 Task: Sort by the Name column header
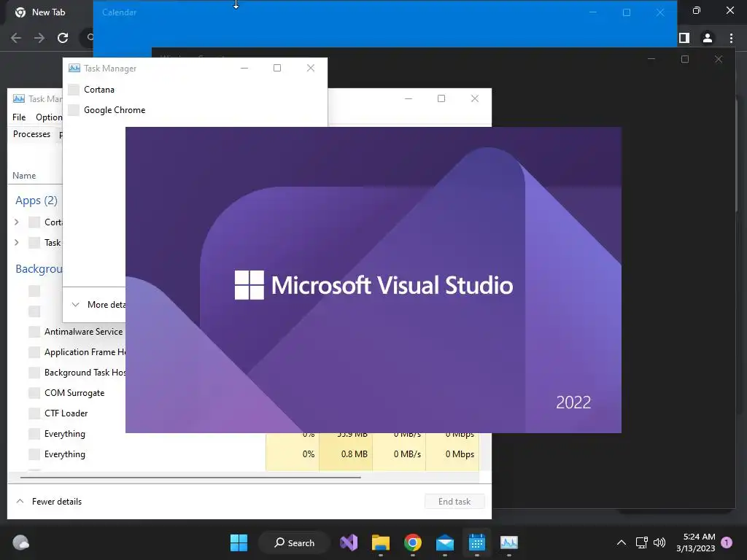click(x=24, y=175)
